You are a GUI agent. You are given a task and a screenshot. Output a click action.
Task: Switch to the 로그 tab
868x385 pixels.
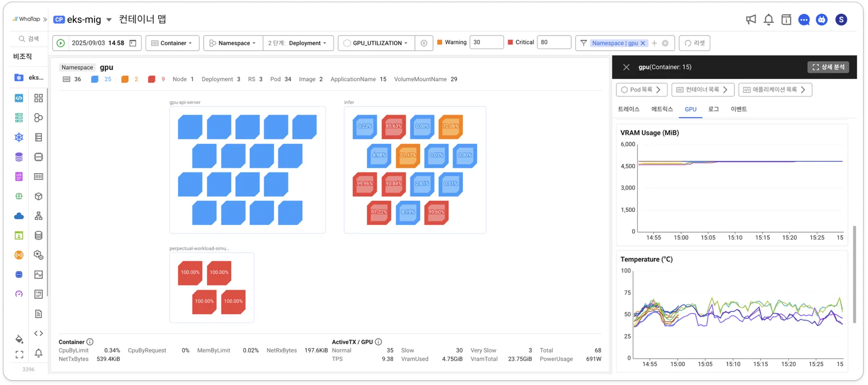(x=713, y=109)
